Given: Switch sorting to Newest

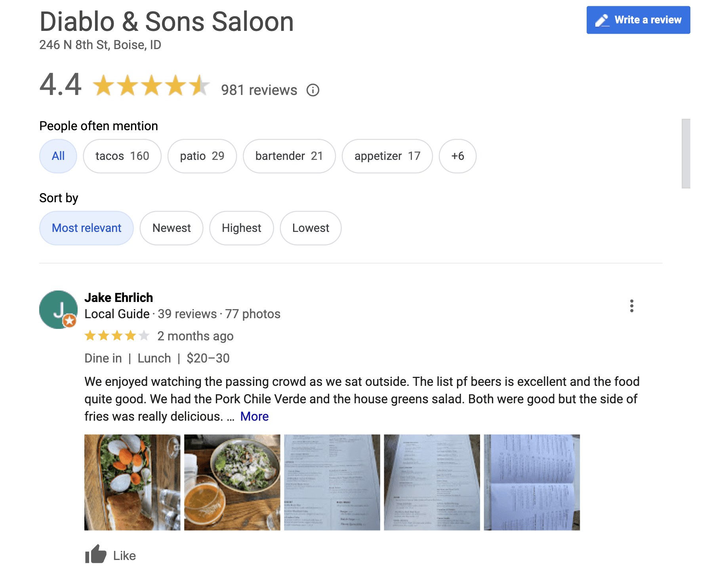Looking at the screenshot, I should tap(171, 228).
